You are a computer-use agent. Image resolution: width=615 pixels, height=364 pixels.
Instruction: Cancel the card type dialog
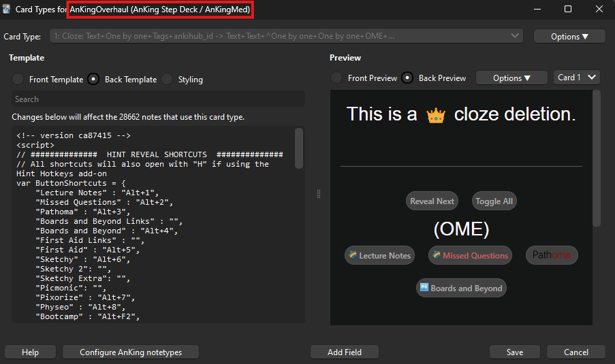point(575,352)
